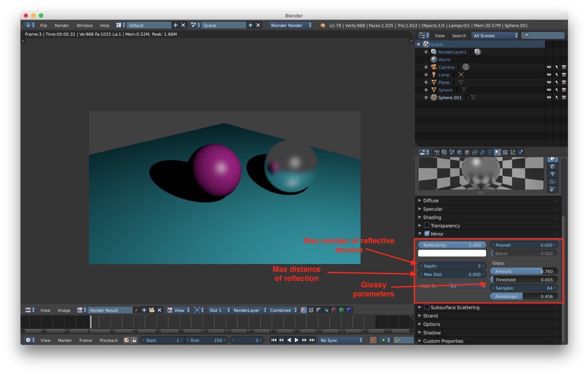Set material preview to monkey shape
588x374 pixels.
tap(553, 174)
